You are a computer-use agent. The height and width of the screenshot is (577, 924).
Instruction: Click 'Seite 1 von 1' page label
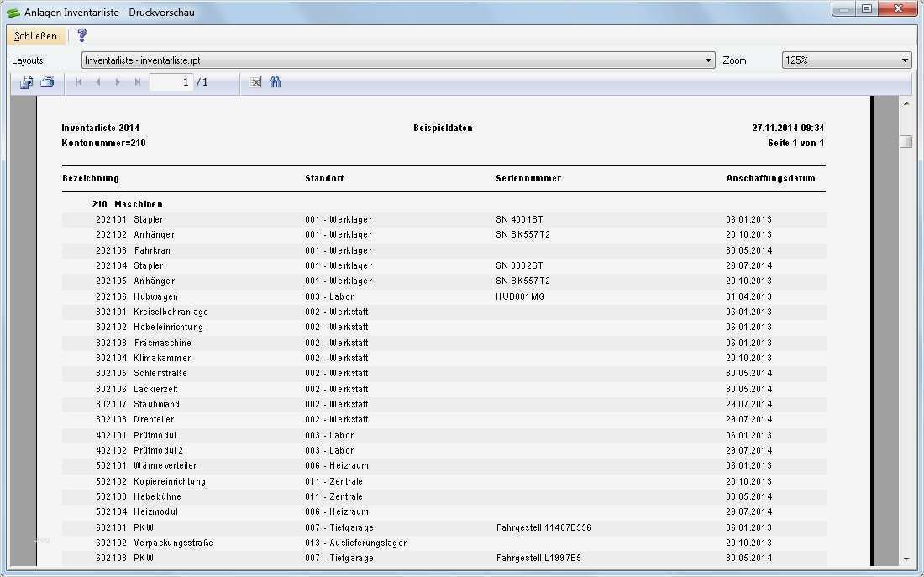coord(796,144)
